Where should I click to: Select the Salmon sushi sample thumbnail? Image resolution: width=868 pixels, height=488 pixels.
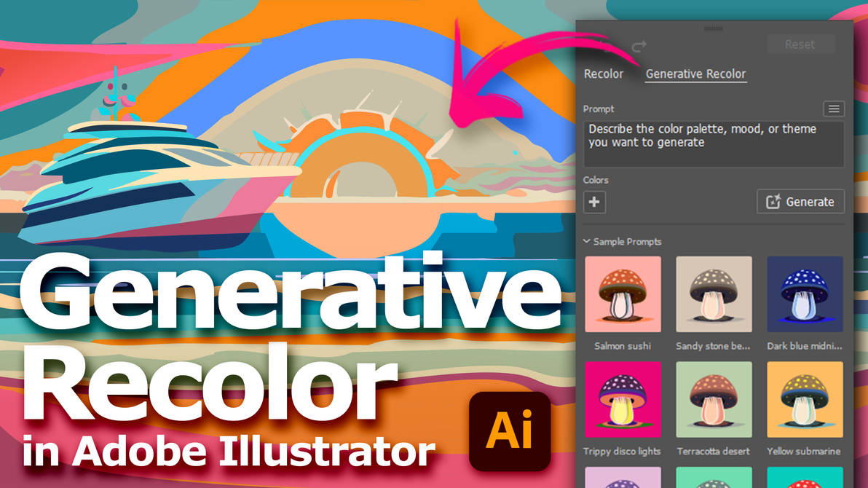[x=623, y=294]
